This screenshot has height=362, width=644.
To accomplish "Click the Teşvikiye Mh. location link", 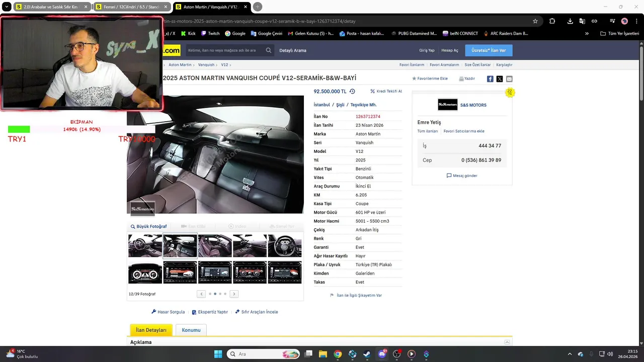I will [364, 105].
